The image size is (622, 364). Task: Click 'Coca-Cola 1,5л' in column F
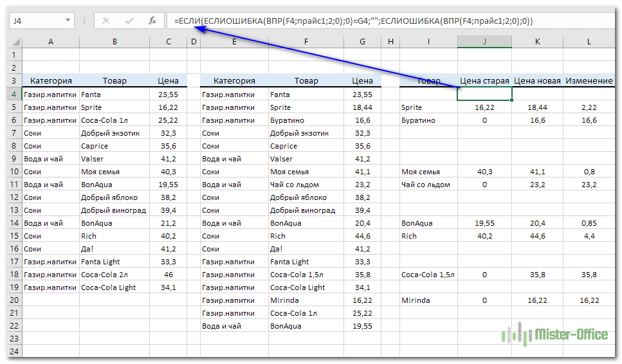(297, 275)
